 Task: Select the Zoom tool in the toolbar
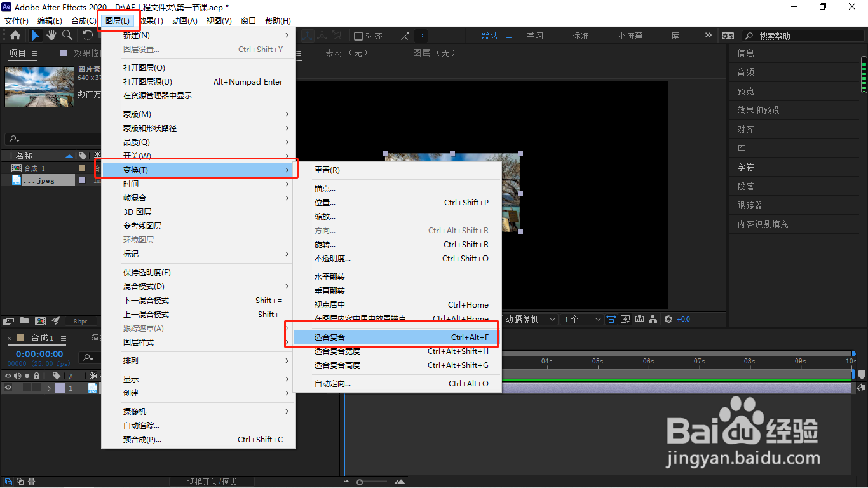tap(67, 36)
